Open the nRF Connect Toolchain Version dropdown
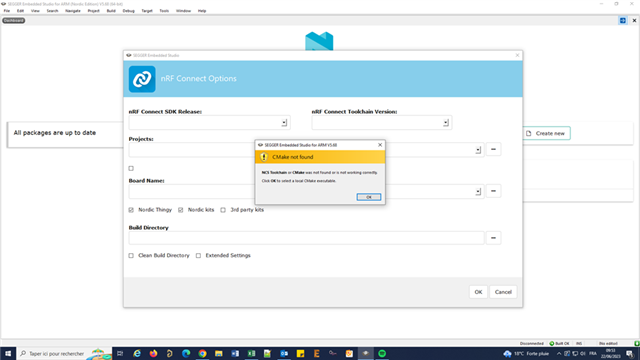 point(446,122)
